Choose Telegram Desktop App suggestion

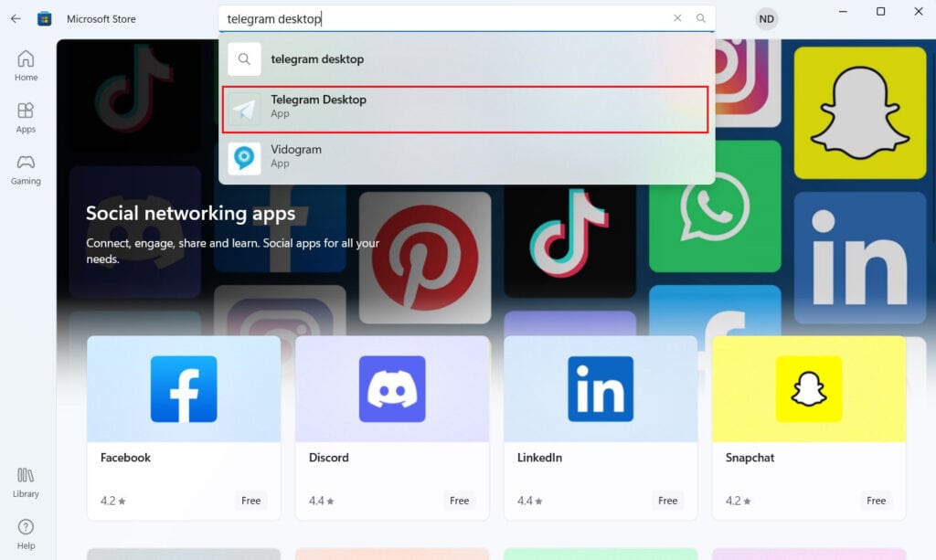[x=465, y=109]
